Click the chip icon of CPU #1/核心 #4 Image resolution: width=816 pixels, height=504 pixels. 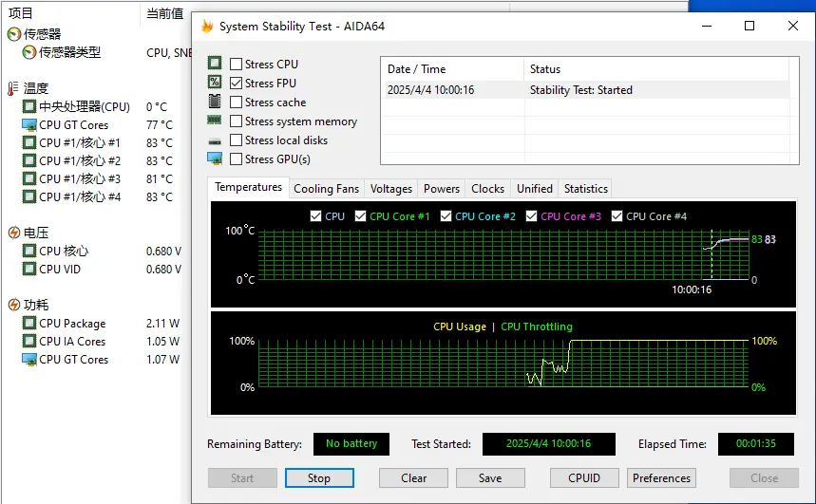pyautogui.click(x=29, y=196)
